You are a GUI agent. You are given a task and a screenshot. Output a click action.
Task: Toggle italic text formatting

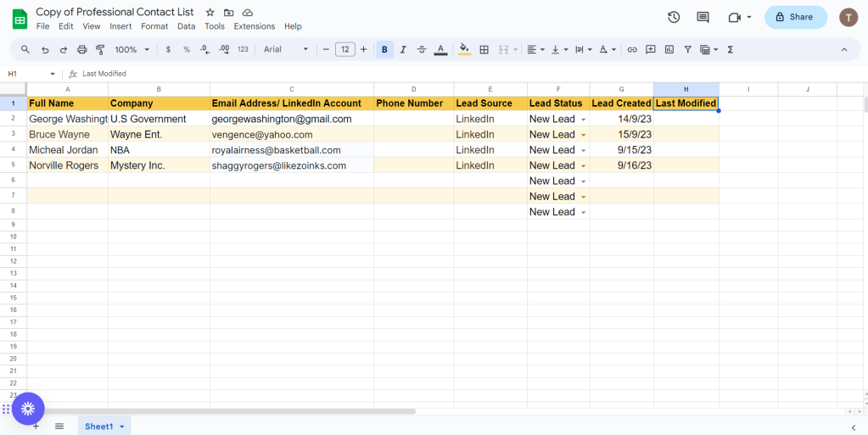click(x=403, y=50)
